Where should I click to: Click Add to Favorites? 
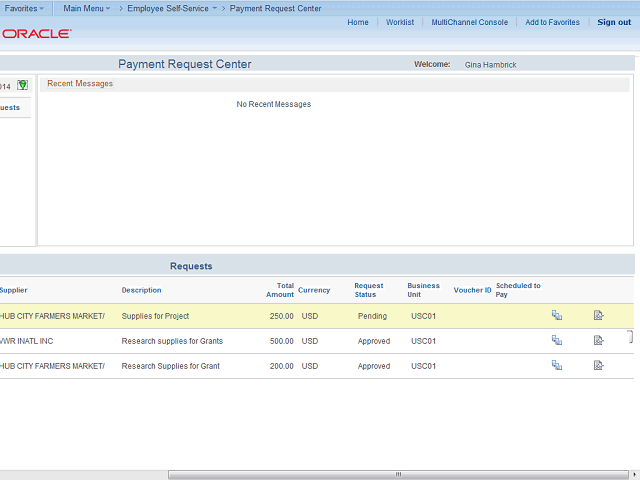point(552,22)
